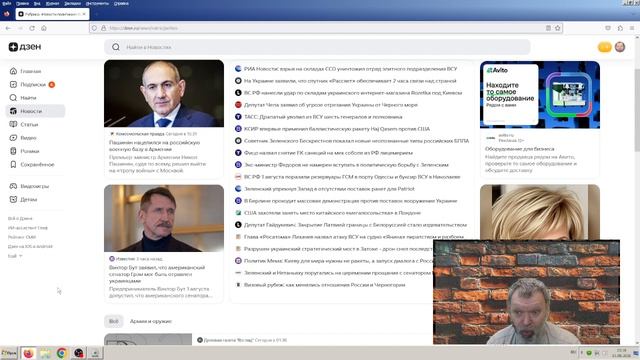Screen dimensions: 640x360
Task: Open Подписки subscriptions in sidebar
Action: point(32,84)
